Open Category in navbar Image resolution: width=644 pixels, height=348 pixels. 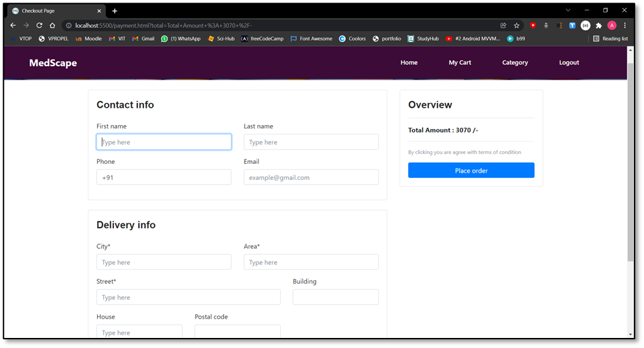point(515,62)
